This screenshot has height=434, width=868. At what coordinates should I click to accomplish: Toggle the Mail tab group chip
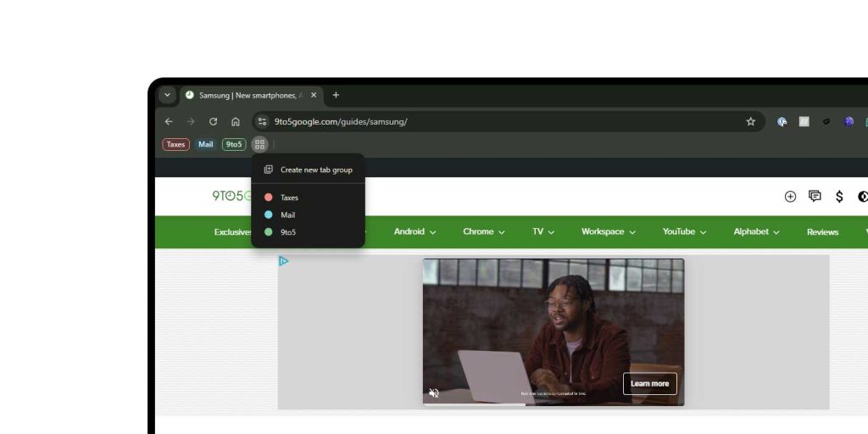pyautogui.click(x=205, y=144)
